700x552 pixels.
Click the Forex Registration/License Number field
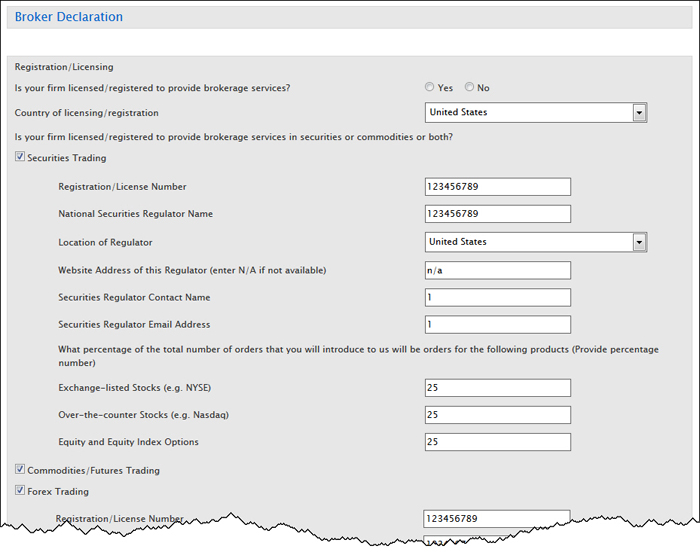497,518
